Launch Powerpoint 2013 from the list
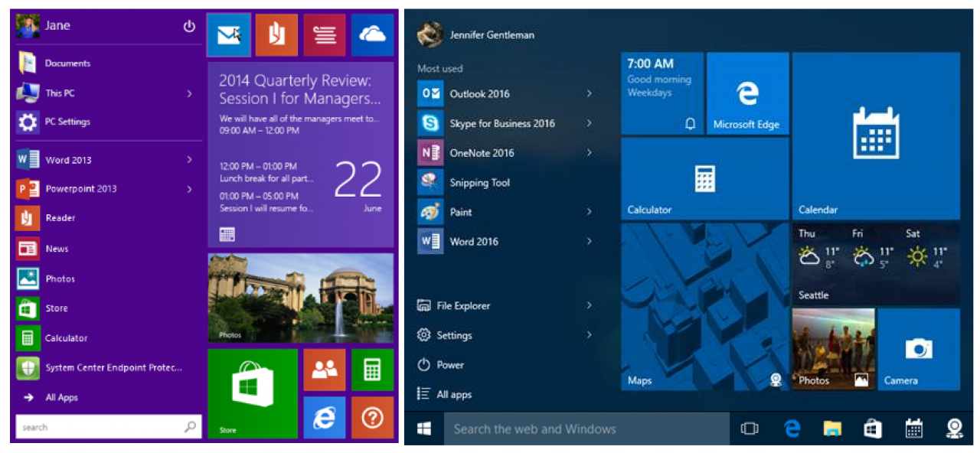Image resolution: width=980 pixels, height=453 pixels. [x=108, y=188]
